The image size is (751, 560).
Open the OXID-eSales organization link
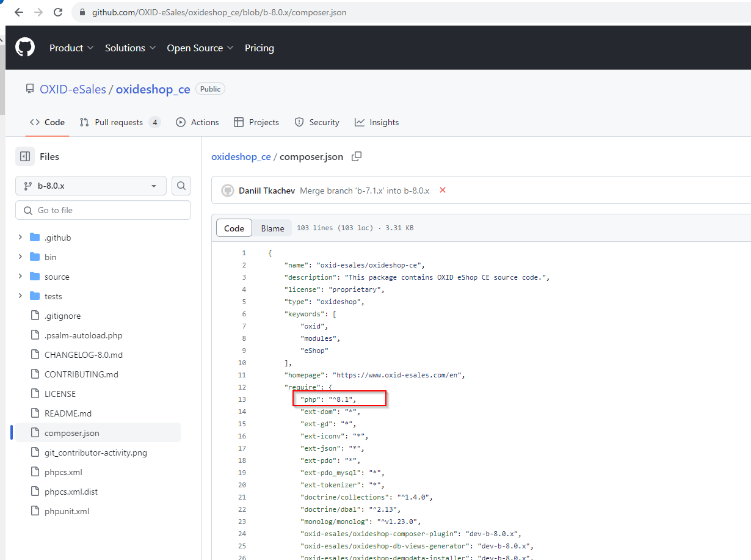point(73,89)
